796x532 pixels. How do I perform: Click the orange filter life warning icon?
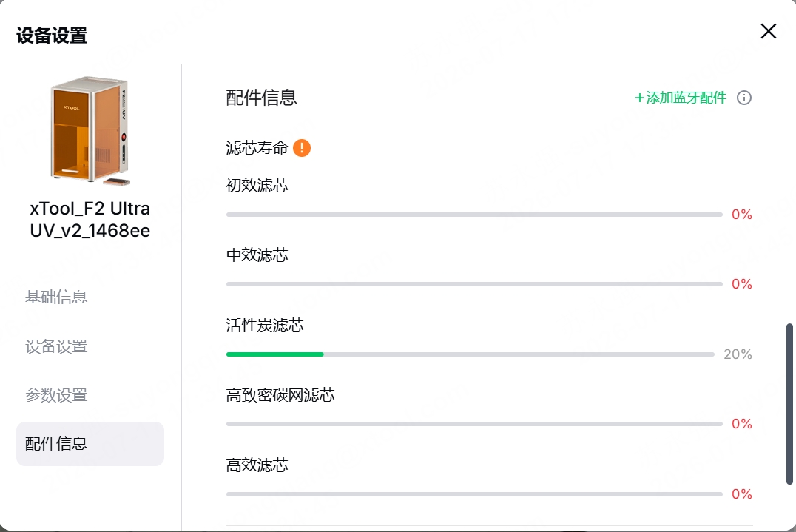click(x=302, y=148)
